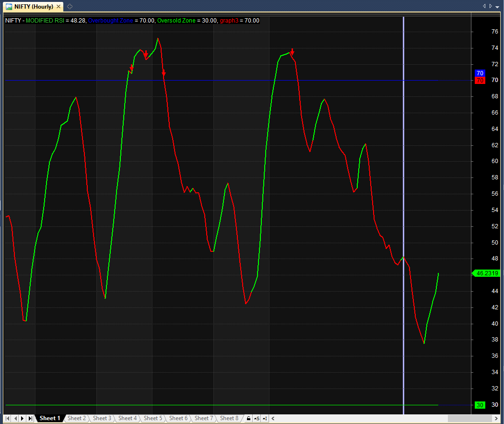Click the 50 value on Y axis
This screenshot has height=424, width=504.
click(495, 243)
